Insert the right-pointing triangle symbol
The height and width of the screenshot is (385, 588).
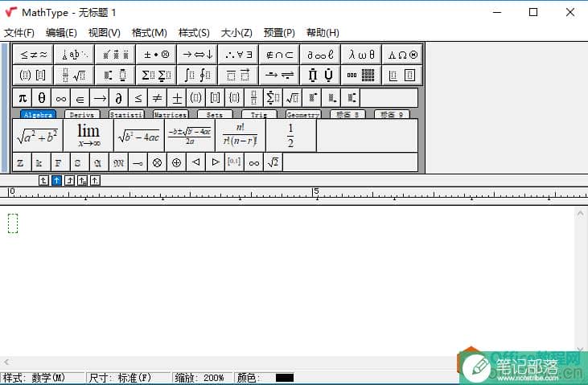coord(216,162)
